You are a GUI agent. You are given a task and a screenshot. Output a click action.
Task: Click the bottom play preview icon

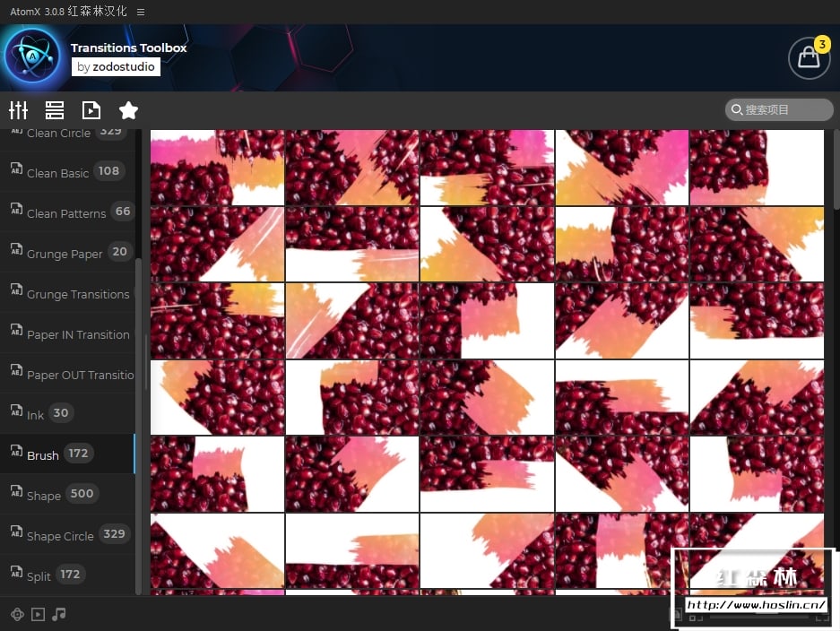(x=38, y=614)
